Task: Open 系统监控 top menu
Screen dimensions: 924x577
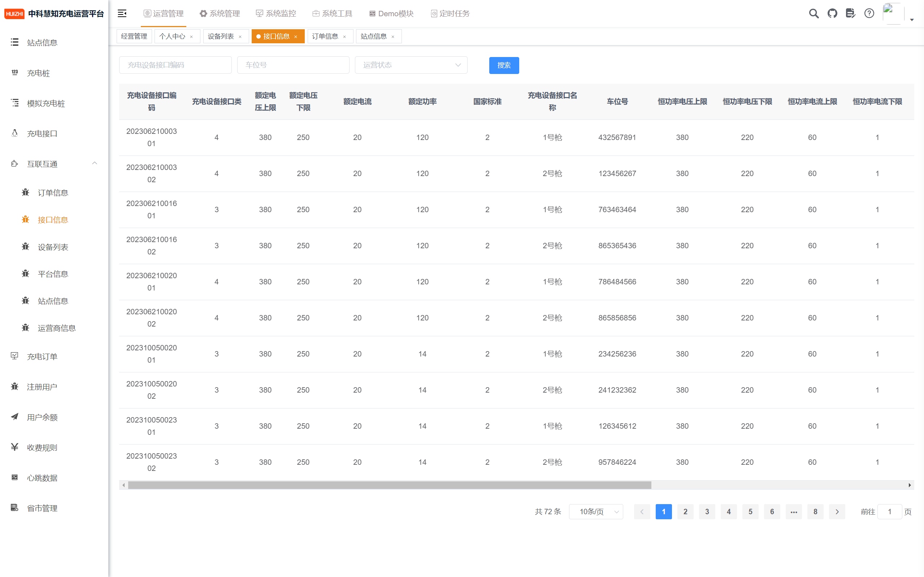Action: click(x=276, y=13)
